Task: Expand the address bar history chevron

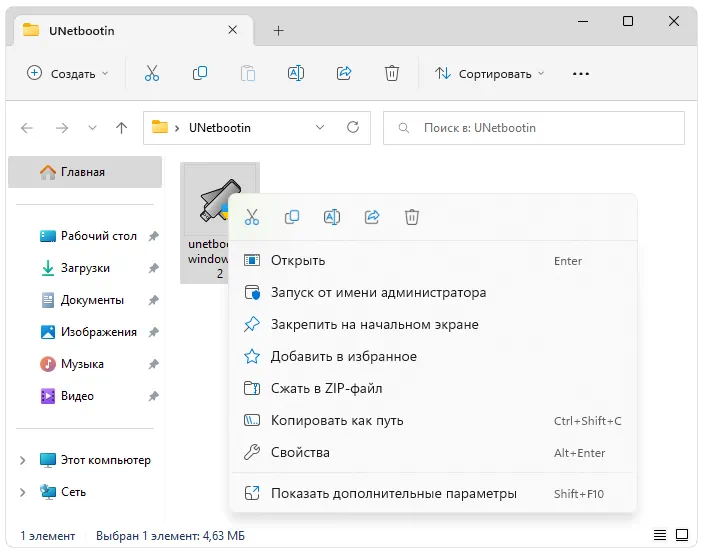Action: coord(320,128)
